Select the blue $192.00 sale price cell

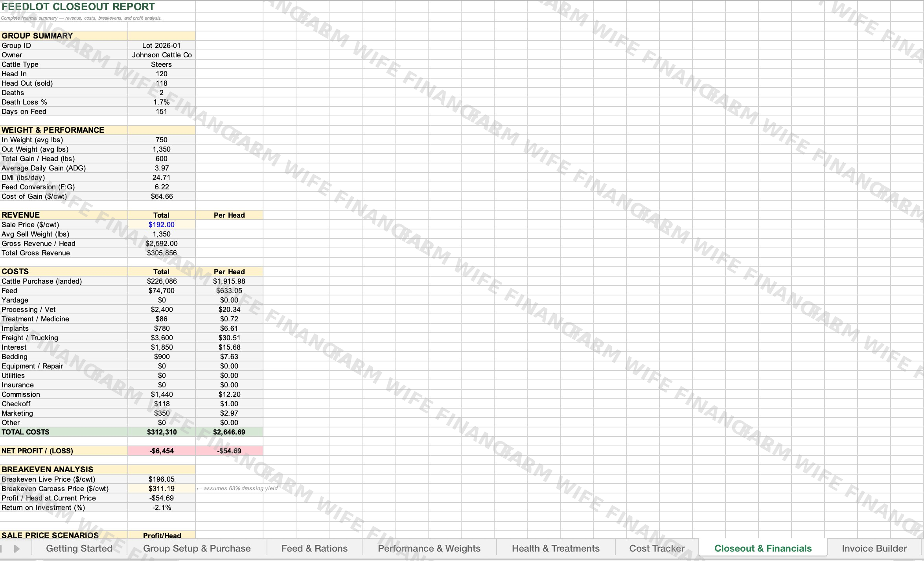(161, 225)
